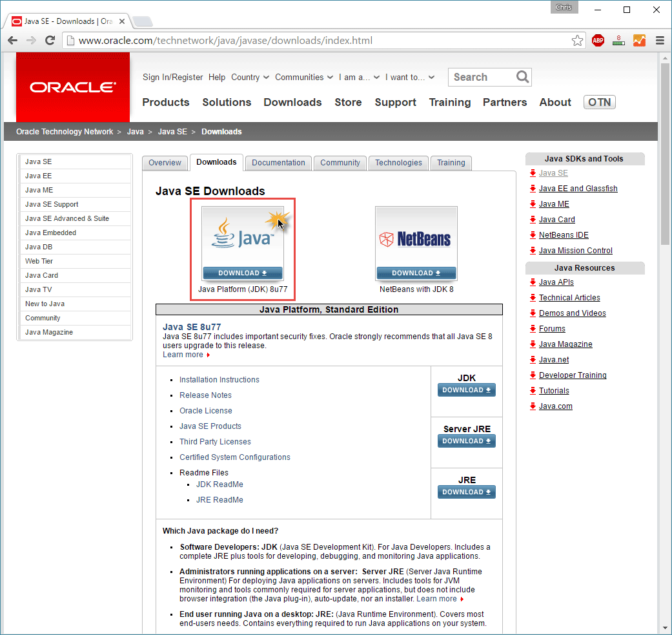
Task: Click the Chris user profile button
Action: click(x=564, y=7)
